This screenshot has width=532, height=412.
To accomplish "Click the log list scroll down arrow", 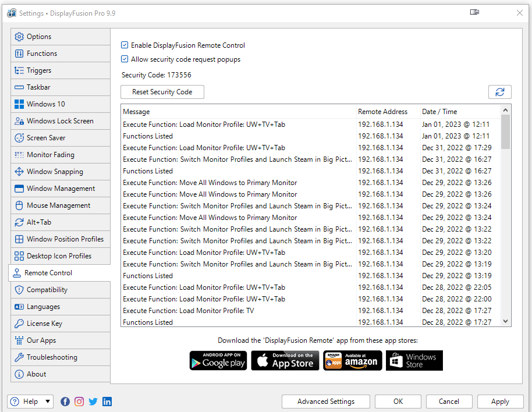I will click(505, 321).
